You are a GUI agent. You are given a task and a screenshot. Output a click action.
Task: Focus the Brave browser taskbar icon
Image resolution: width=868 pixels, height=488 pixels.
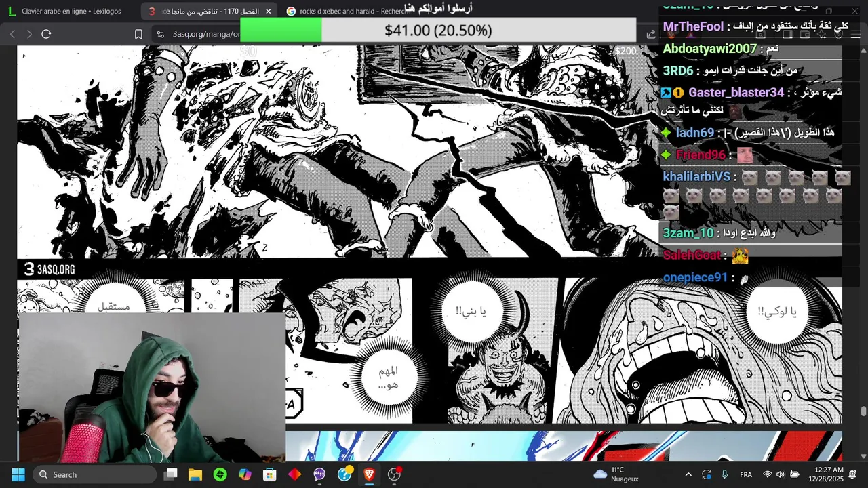click(x=369, y=474)
